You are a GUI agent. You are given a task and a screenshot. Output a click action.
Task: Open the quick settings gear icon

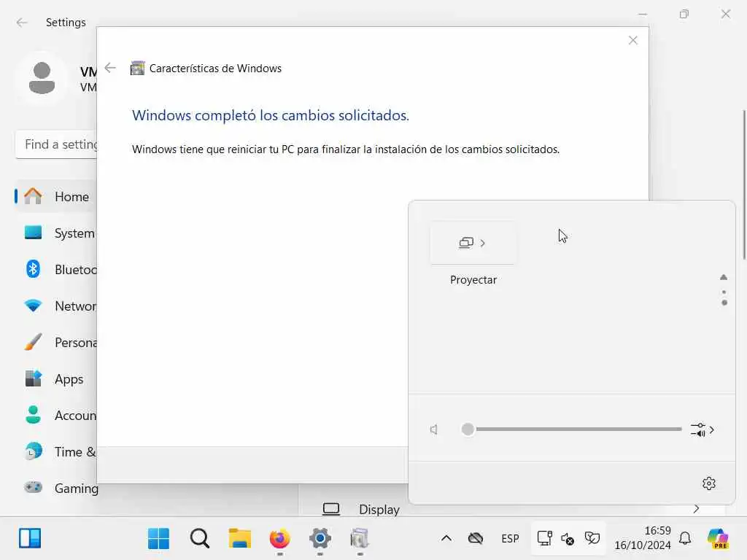(x=709, y=483)
